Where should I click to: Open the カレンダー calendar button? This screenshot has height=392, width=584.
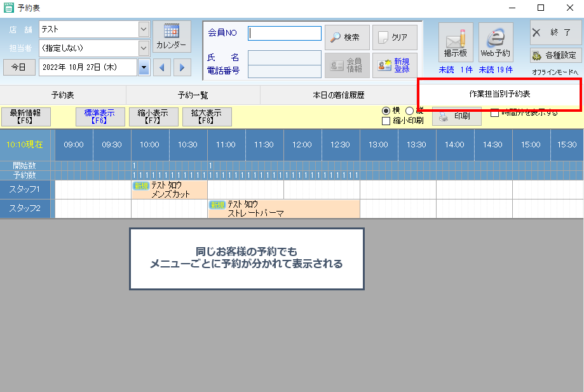click(x=172, y=37)
